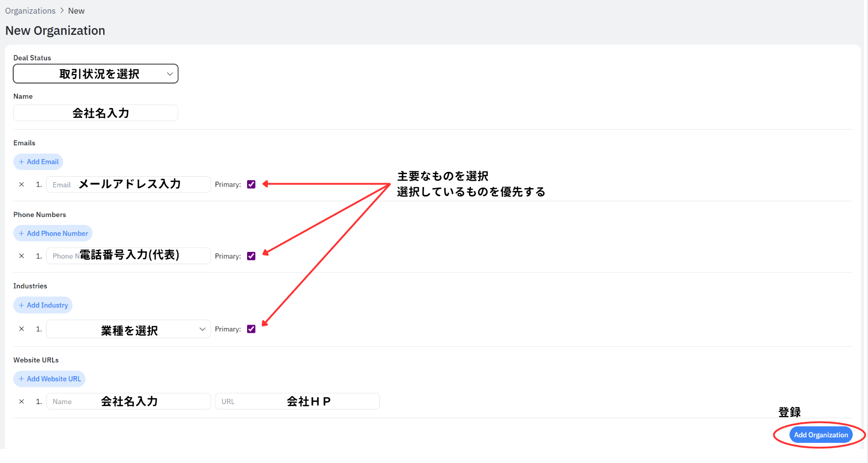Uncheck Primary for the phone number
Image resolution: width=868 pixels, height=463 pixels.
point(251,256)
